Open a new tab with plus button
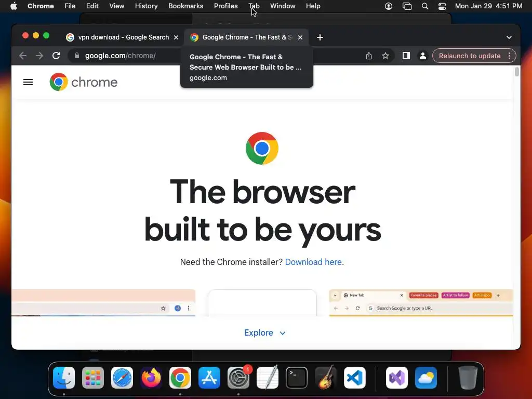 click(x=320, y=37)
